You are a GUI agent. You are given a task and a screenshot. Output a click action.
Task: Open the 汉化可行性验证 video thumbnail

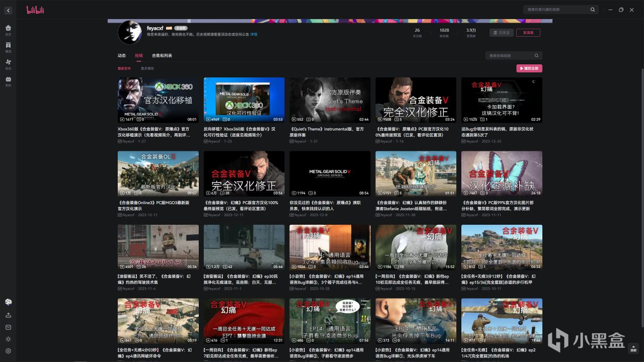[x=244, y=100]
